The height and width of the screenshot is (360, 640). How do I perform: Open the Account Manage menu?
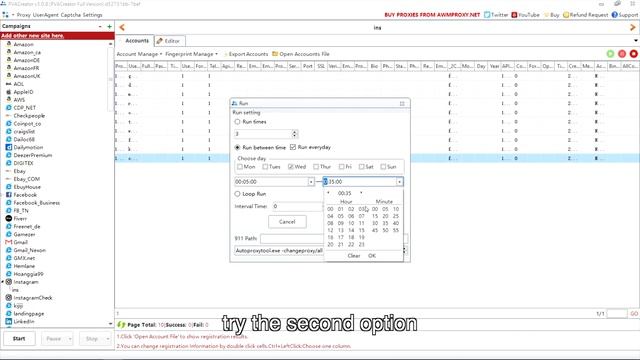tap(139, 54)
